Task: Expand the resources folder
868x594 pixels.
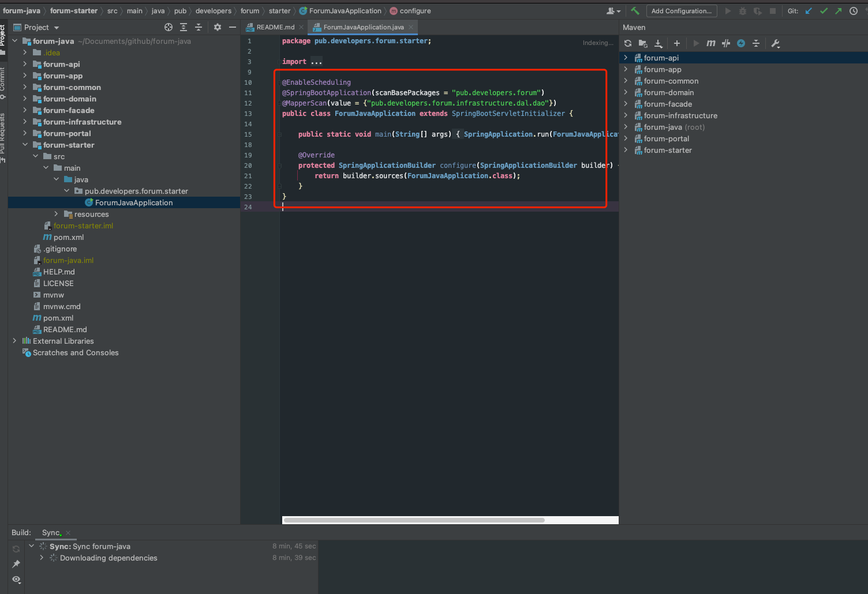Action: 56,214
